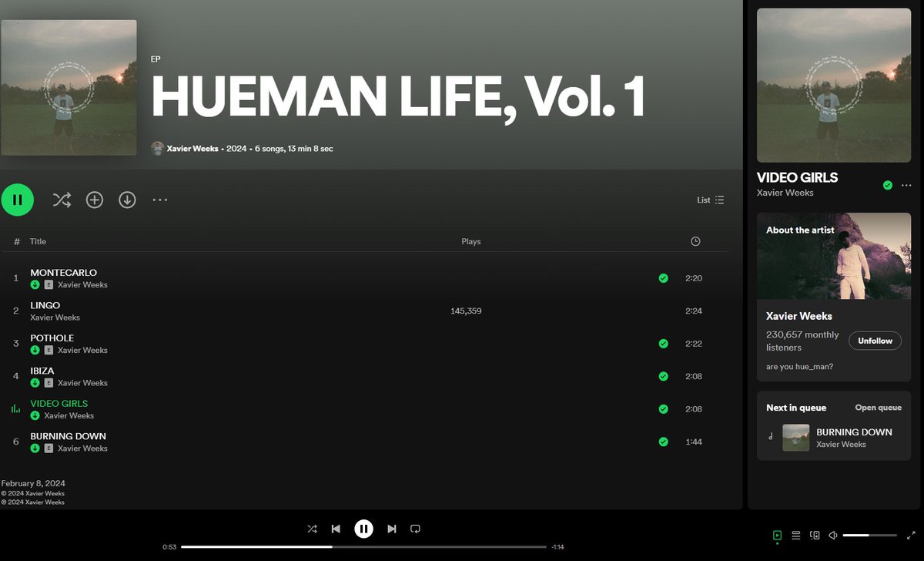Click the Plays column header
The height and width of the screenshot is (561, 924).
[x=471, y=241]
